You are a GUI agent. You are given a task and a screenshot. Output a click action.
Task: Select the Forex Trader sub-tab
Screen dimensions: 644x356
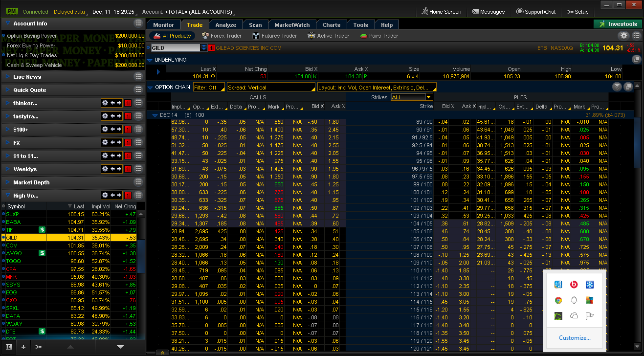point(222,36)
